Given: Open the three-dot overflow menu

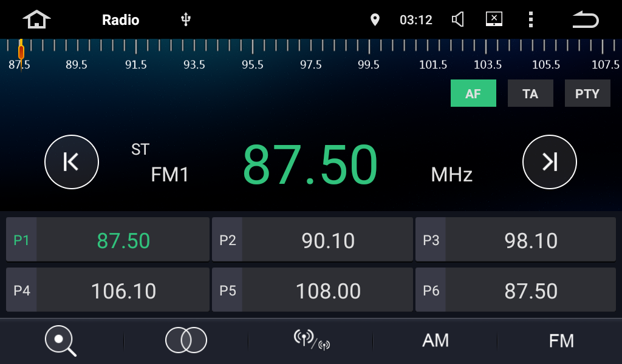Looking at the screenshot, I should 530,20.
